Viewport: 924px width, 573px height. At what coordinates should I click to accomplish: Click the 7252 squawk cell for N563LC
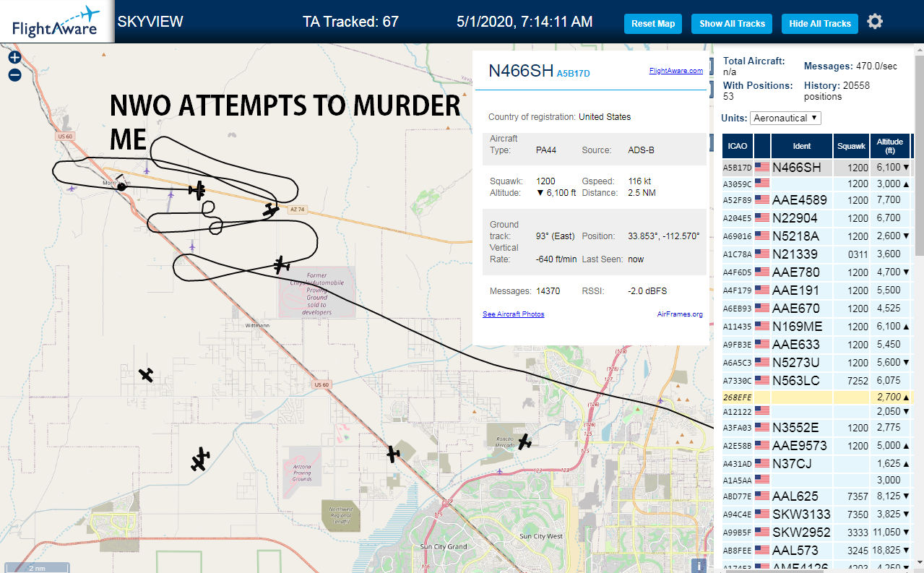coord(851,381)
